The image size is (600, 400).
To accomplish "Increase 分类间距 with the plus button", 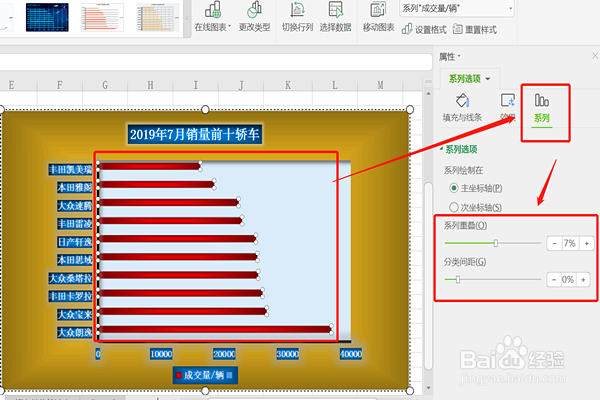I will click(x=583, y=279).
